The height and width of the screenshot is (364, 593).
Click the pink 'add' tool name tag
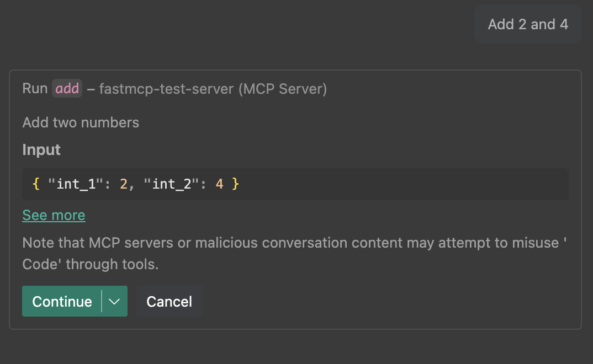(67, 89)
